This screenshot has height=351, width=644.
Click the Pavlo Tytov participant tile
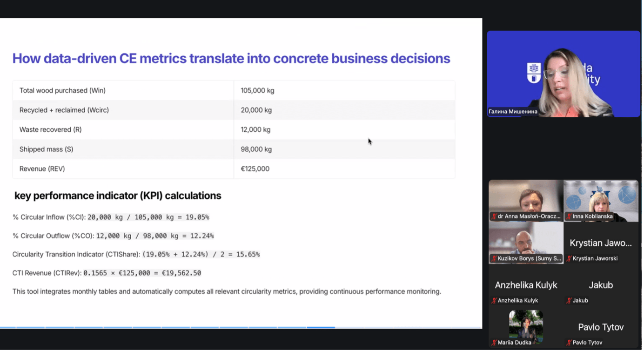coord(601,327)
